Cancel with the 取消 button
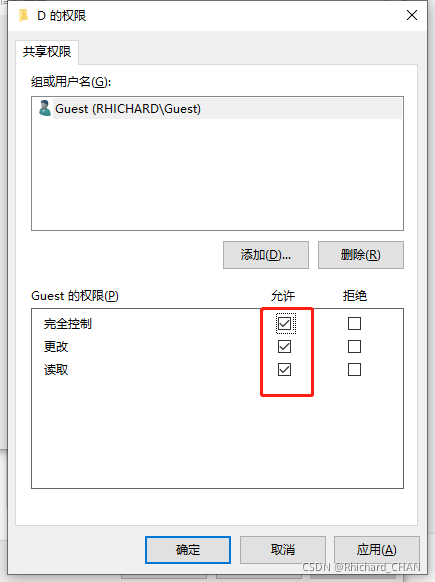Viewport: 435px width, 582px height. coord(283,550)
